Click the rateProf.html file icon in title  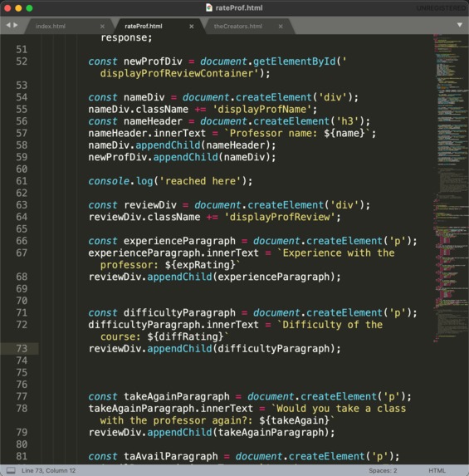click(208, 7)
